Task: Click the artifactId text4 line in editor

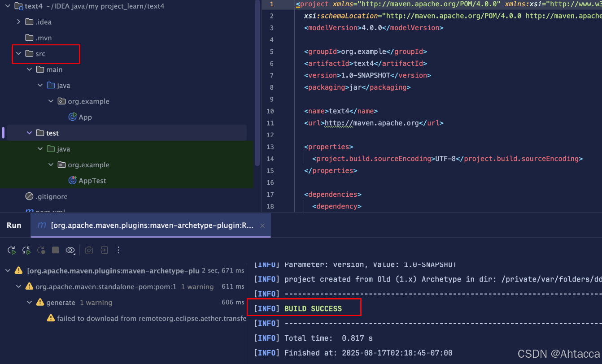Action: tap(366, 64)
